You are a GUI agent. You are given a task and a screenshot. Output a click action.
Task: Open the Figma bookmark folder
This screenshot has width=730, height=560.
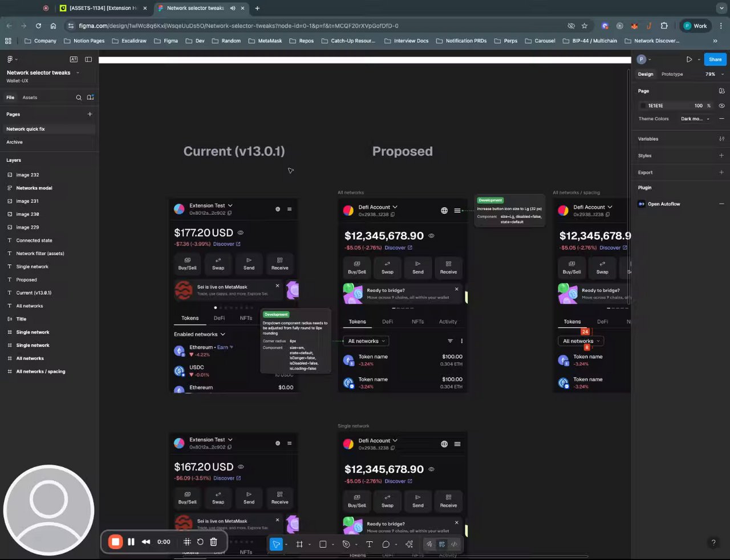point(166,41)
